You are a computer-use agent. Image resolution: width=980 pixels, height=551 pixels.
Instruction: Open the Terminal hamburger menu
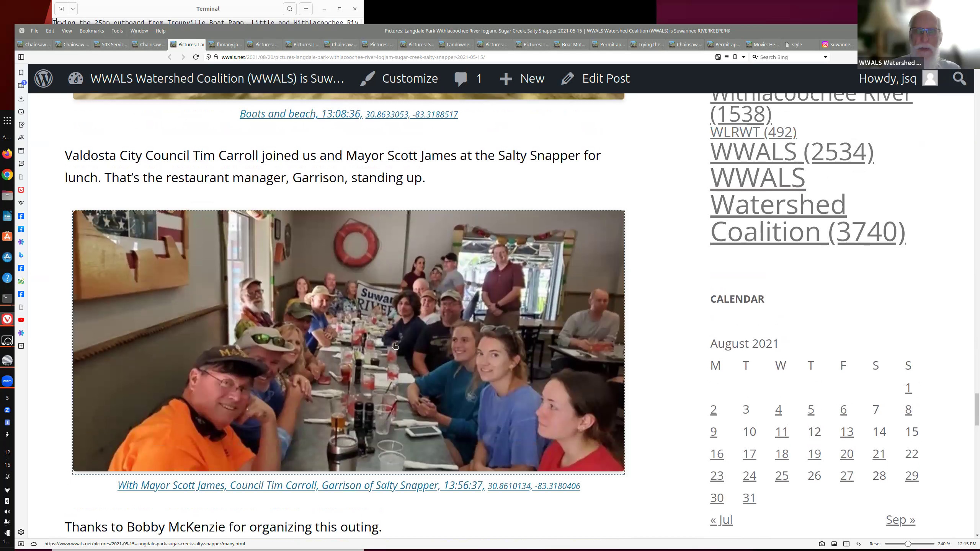(305, 9)
